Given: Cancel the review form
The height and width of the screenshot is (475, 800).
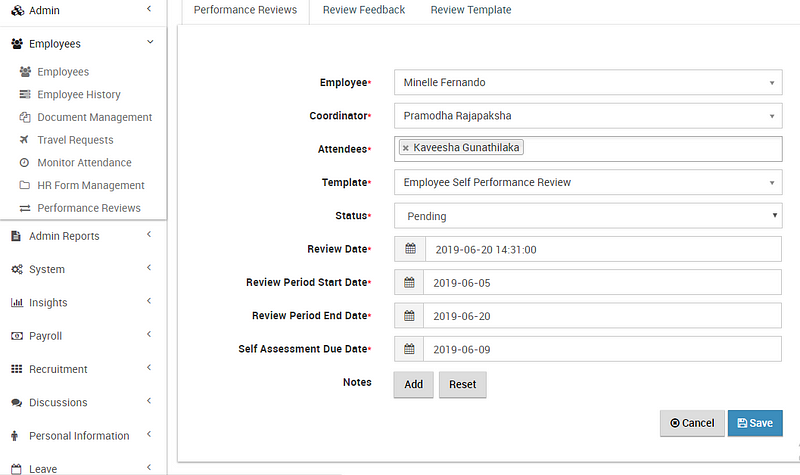Looking at the screenshot, I should coord(692,423).
